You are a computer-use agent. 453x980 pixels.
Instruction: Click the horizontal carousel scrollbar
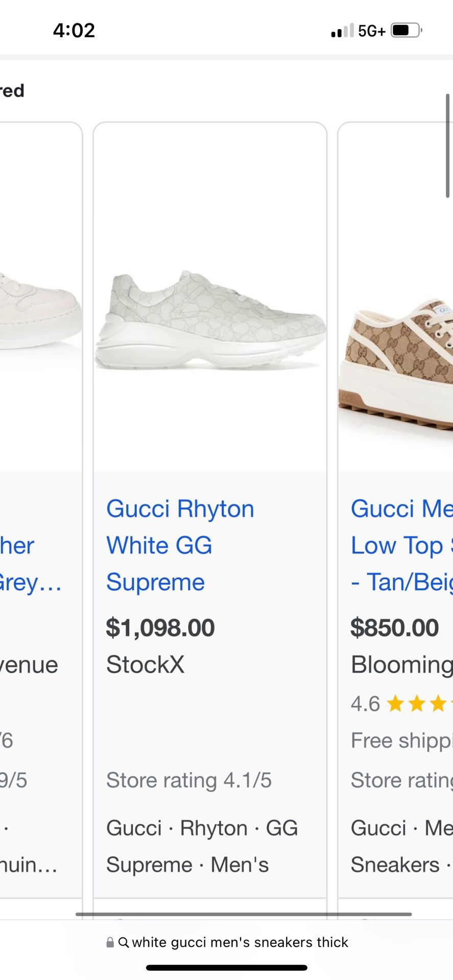[244, 914]
